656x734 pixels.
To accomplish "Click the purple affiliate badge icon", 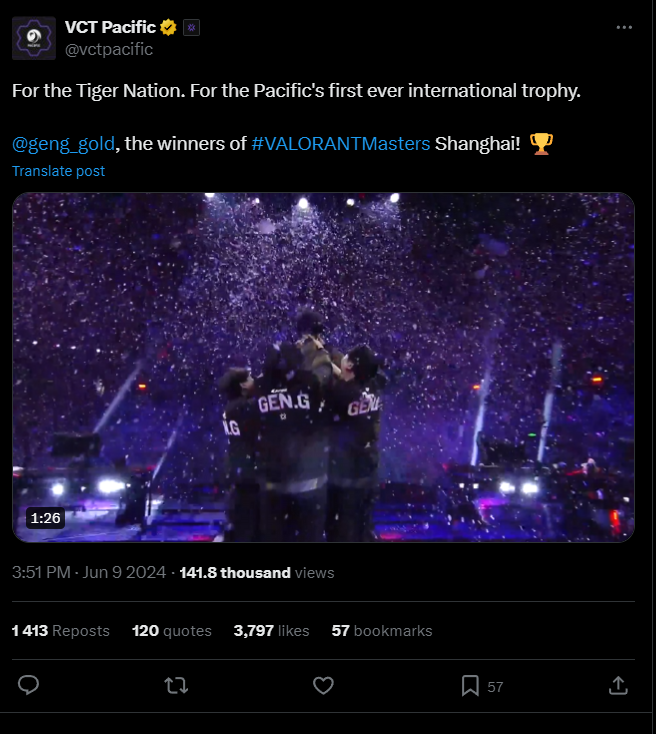I will tap(191, 28).
